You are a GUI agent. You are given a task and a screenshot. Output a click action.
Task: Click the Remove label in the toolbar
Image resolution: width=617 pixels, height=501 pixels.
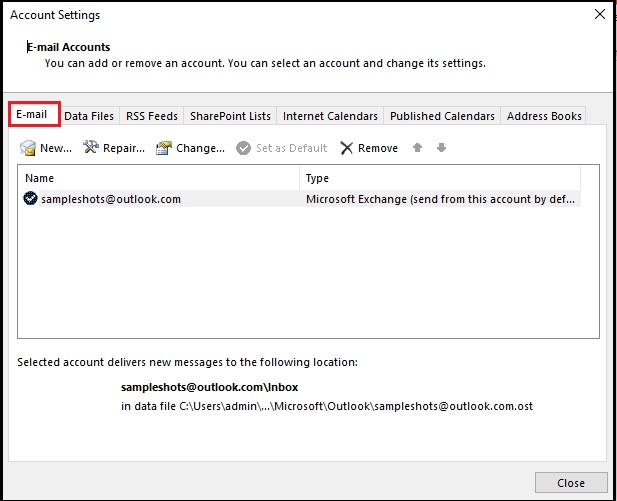tap(378, 148)
